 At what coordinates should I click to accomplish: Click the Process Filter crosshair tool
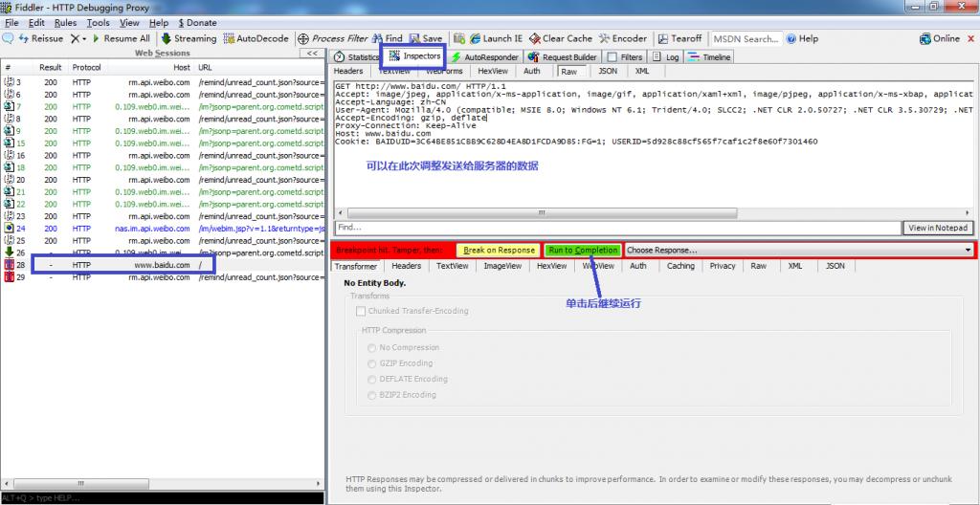pos(332,39)
